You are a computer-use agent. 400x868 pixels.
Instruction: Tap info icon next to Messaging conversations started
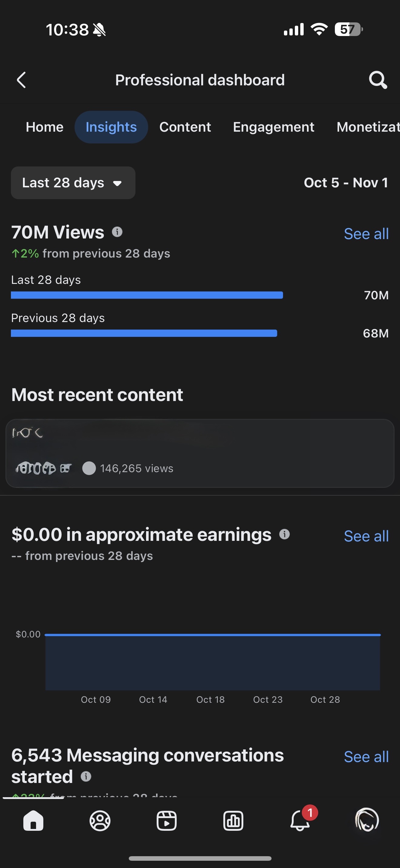click(x=86, y=776)
